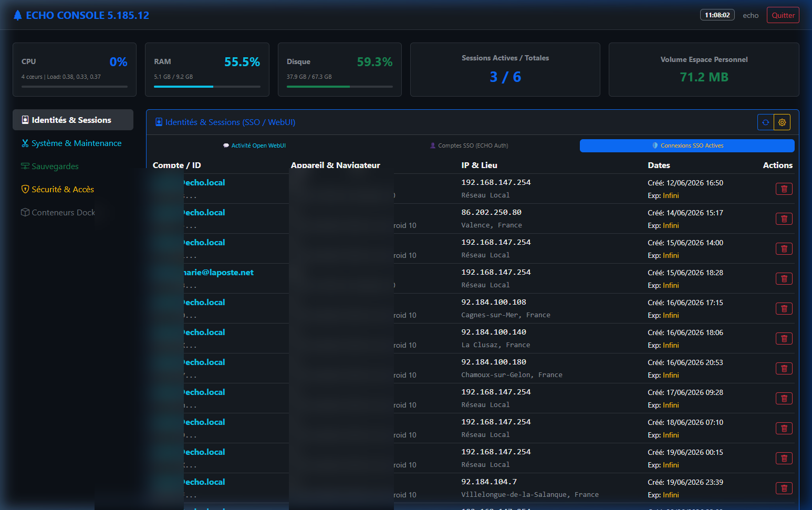The width and height of the screenshot is (812, 510).
Task: Click location Valence, France
Action: click(x=492, y=225)
